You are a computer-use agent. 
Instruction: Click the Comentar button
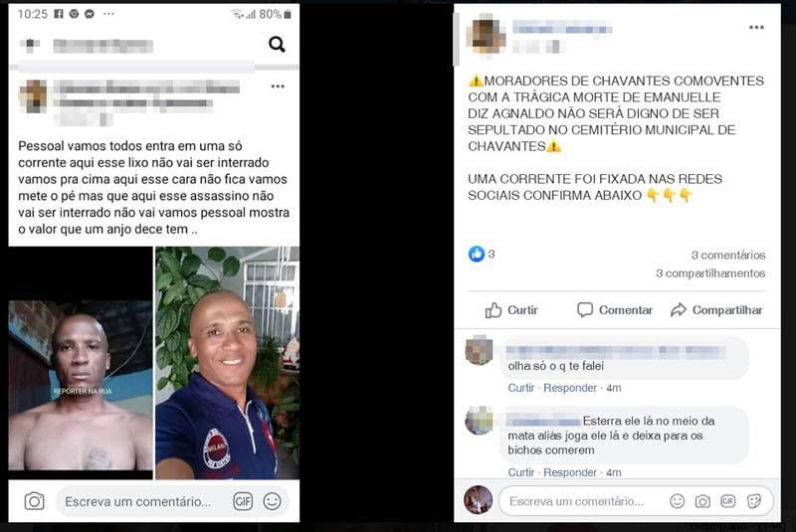tap(615, 310)
